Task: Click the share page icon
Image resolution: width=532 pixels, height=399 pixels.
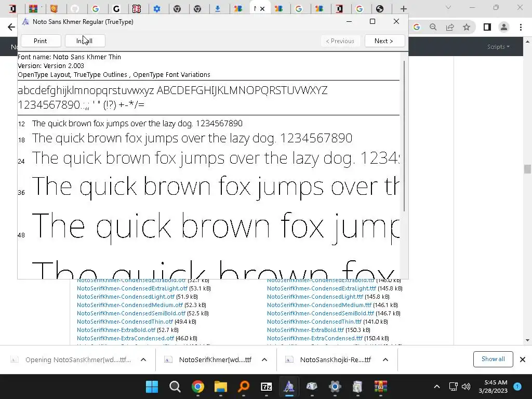Action: 450,27
